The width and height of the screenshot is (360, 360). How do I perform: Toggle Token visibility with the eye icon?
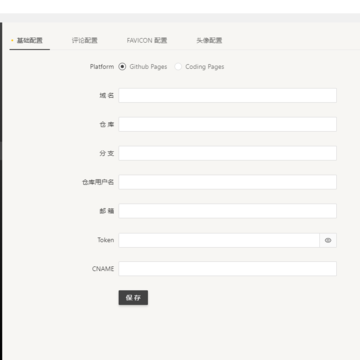[x=328, y=240]
